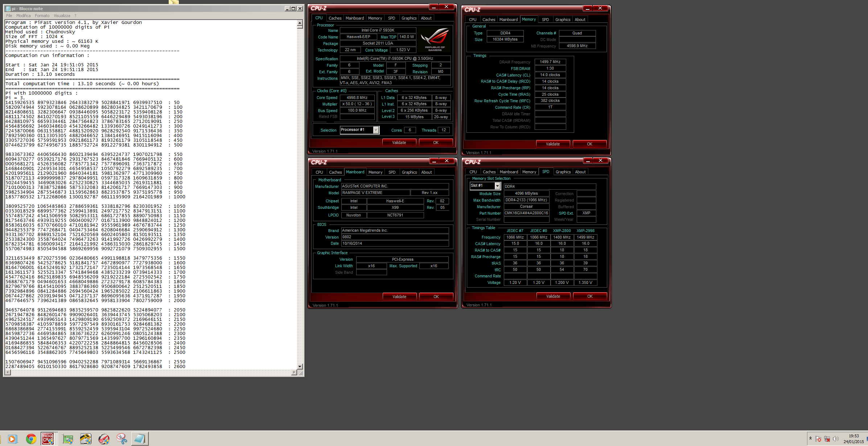
Task: Click the NB Frequency value 4598.9 MHz
Action: click(577, 46)
